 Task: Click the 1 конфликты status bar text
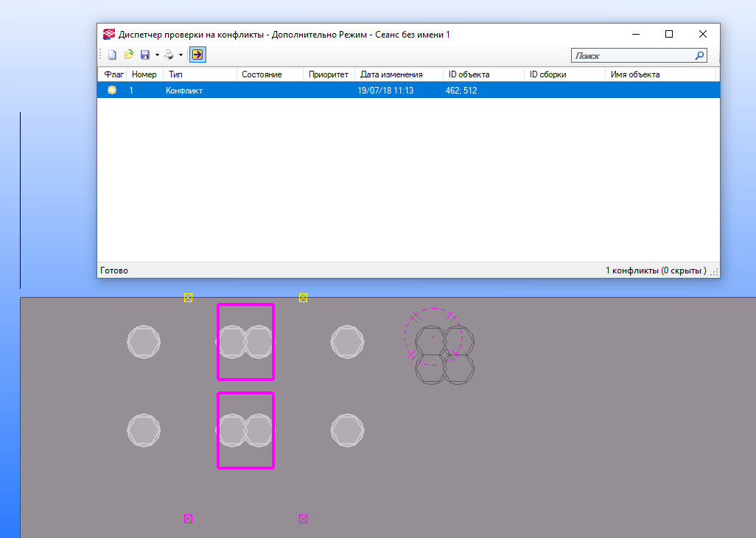(656, 270)
